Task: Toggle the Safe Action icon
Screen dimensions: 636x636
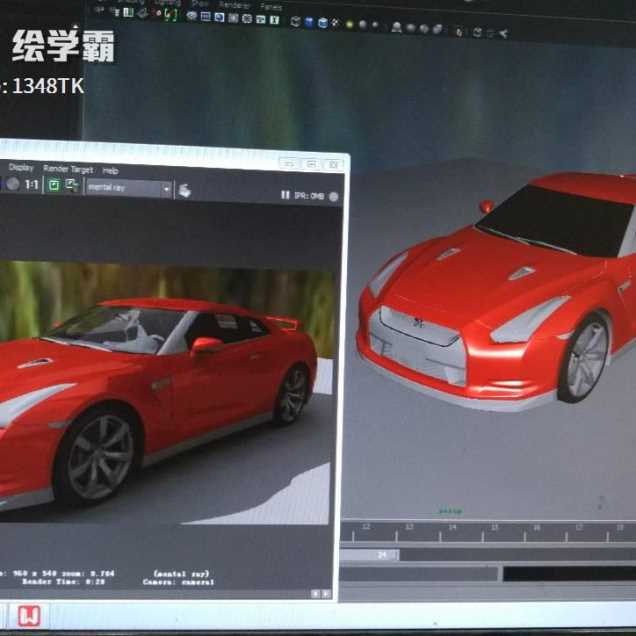Action: [261, 19]
